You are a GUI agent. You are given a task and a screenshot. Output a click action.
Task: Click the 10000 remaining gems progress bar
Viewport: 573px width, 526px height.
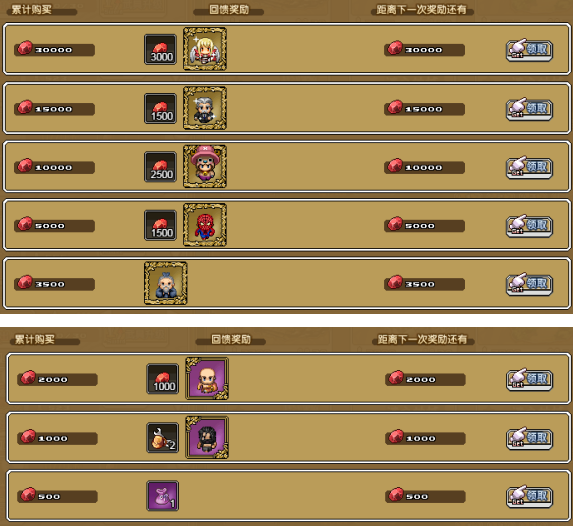click(424, 167)
